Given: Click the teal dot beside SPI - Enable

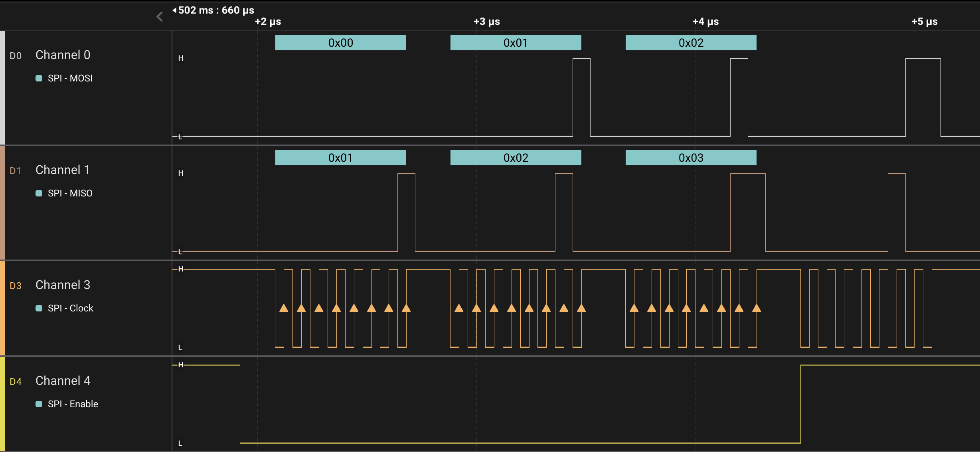Looking at the screenshot, I should pos(39,404).
